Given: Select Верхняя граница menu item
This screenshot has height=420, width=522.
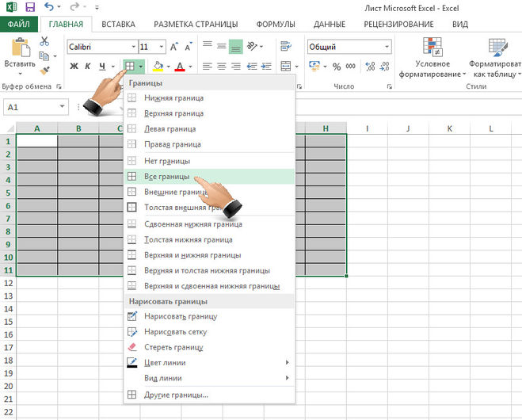Looking at the screenshot, I should [x=209, y=113].
